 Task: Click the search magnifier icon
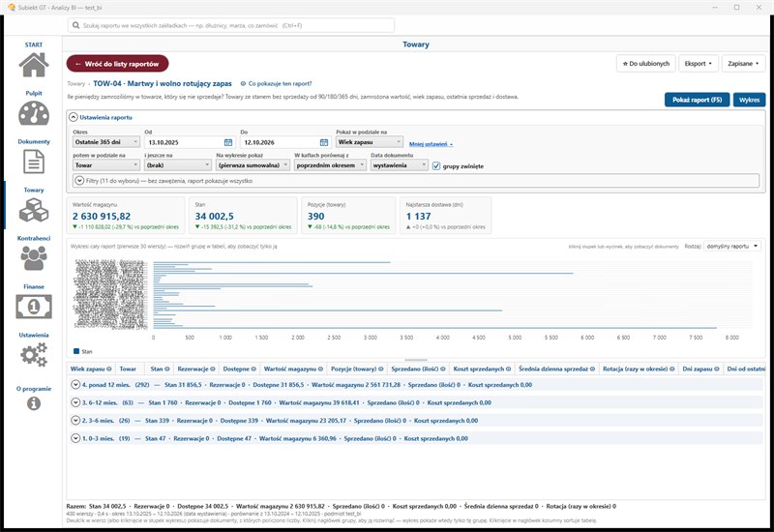click(75, 25)
